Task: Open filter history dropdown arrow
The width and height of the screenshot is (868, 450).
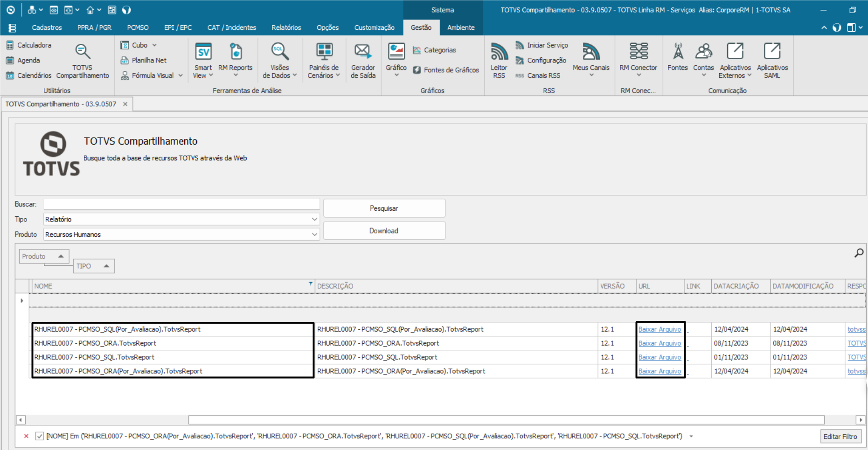Action: click(691, 436)
